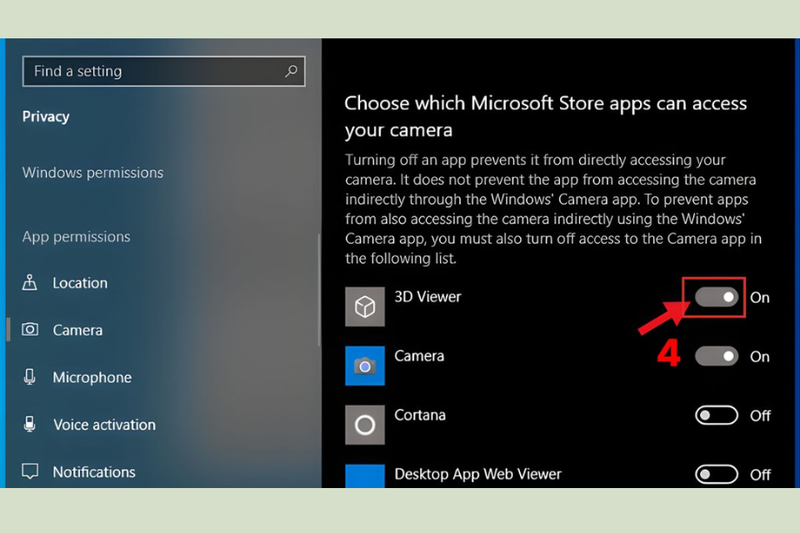Click the 3D Viewer app icon

click(365, 307)
